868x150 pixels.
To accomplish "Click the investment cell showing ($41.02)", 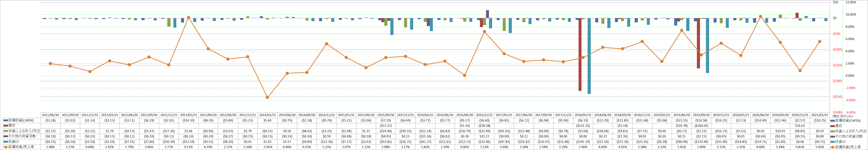I will click(x=504, y=131).
